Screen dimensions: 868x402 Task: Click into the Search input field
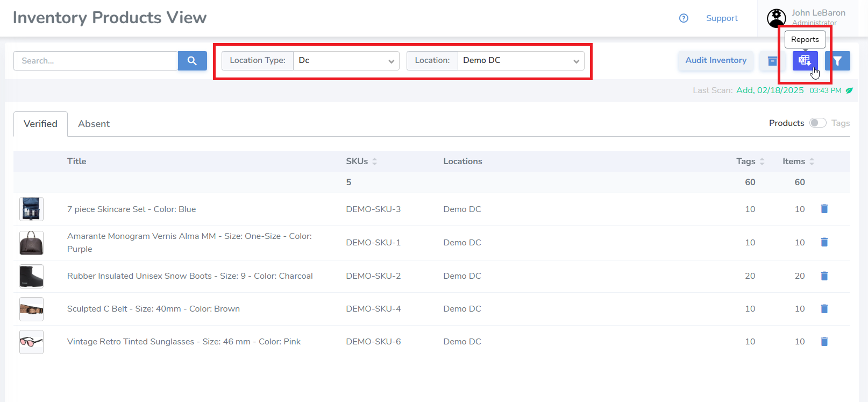pos(96,61)
